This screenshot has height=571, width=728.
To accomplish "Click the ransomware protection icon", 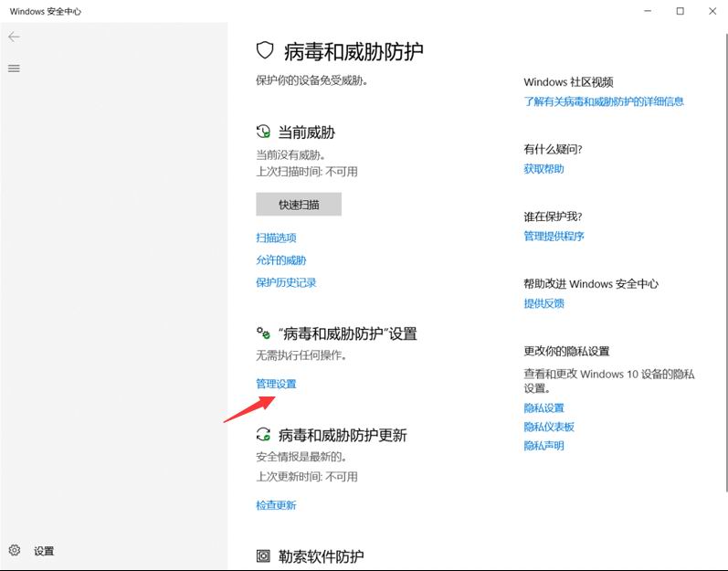I will pyautogui.click(x=264, y=555).
